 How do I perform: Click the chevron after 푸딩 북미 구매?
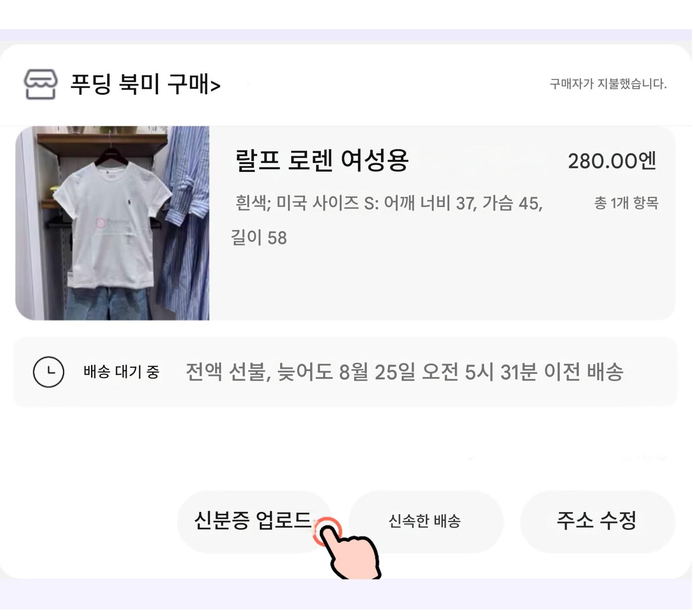point(215,86)
